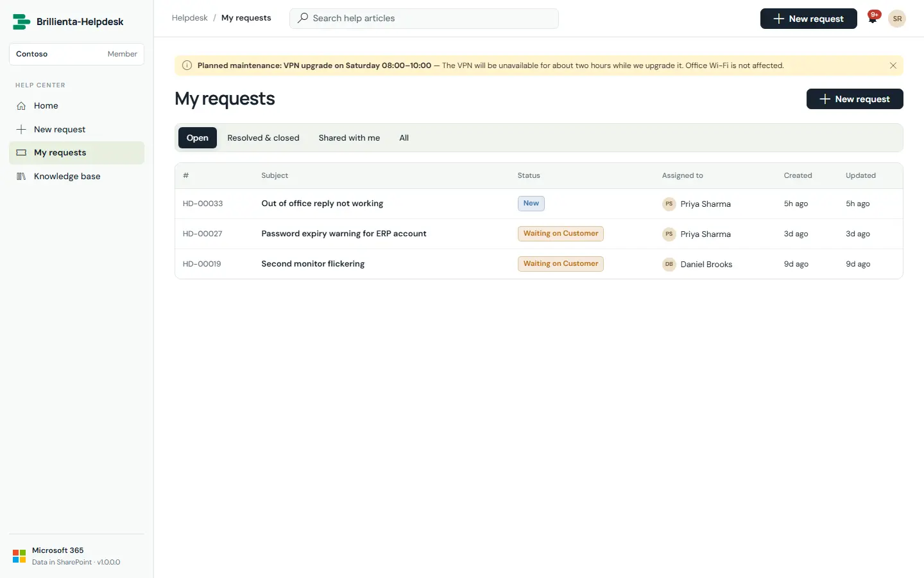Open request Out of office reply not working
The image size is (924, 578).
(x=322, y=204)
